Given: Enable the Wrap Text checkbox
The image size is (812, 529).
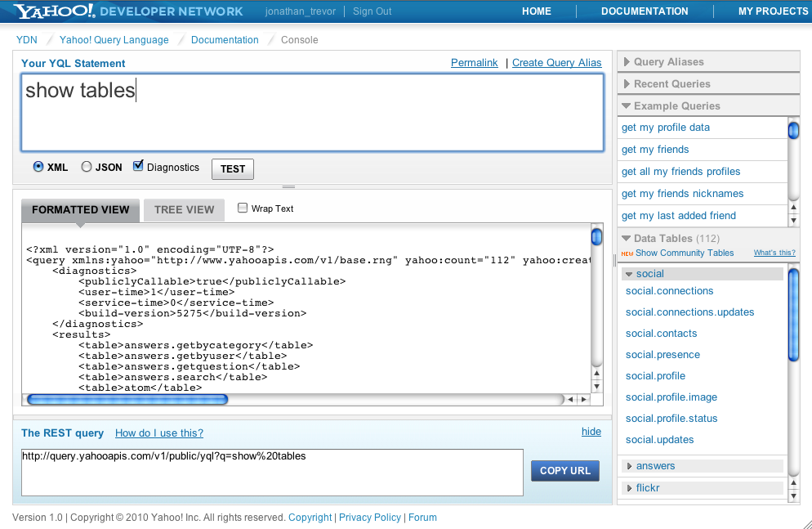Looking at the screenshot, I should pyautogui.click(x=242, y=208).
